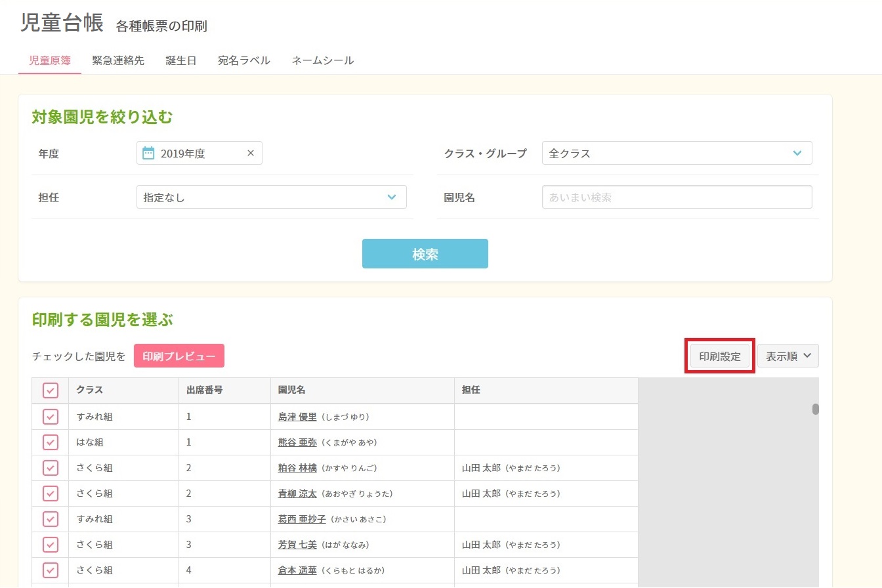The height and width of the screenshot is (588, 882).
Task: Click the table's vertical scrollbar thumb
Action: pos(816,409)
